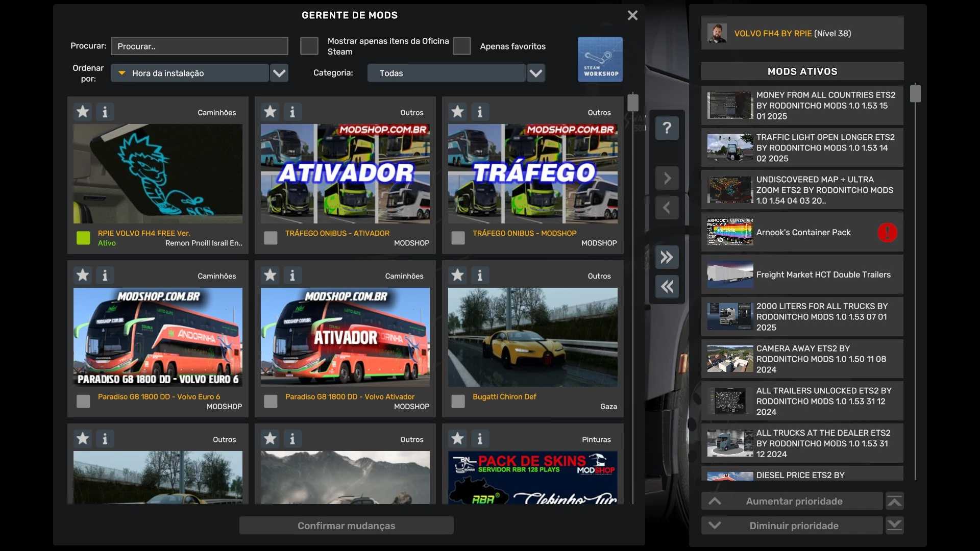Favorite TRÁFEGO ONIBUS - ATIVADOR mod
Viewport: 980px width, 551px height.
[270, 112]
